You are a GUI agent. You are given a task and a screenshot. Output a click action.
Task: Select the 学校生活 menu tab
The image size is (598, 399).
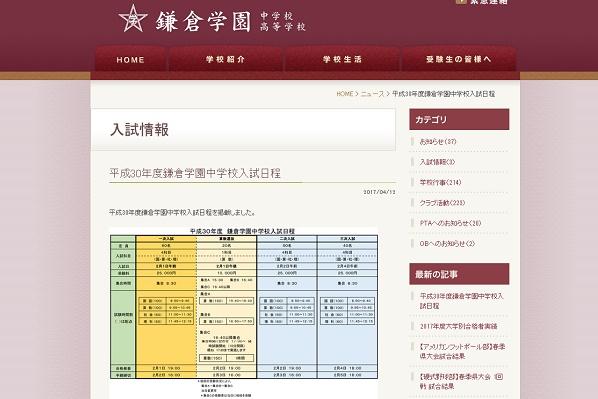pyautogui.click(x=342, y=60)
